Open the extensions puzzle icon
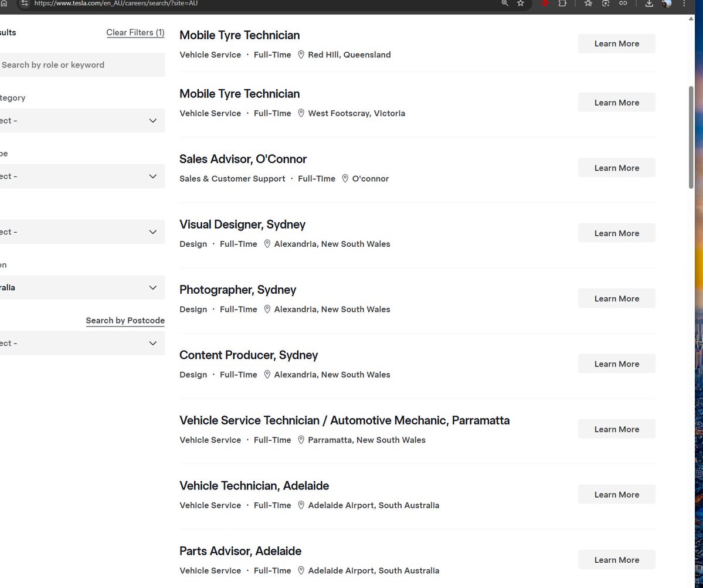703x588 pixels. (x=562, y=3)
